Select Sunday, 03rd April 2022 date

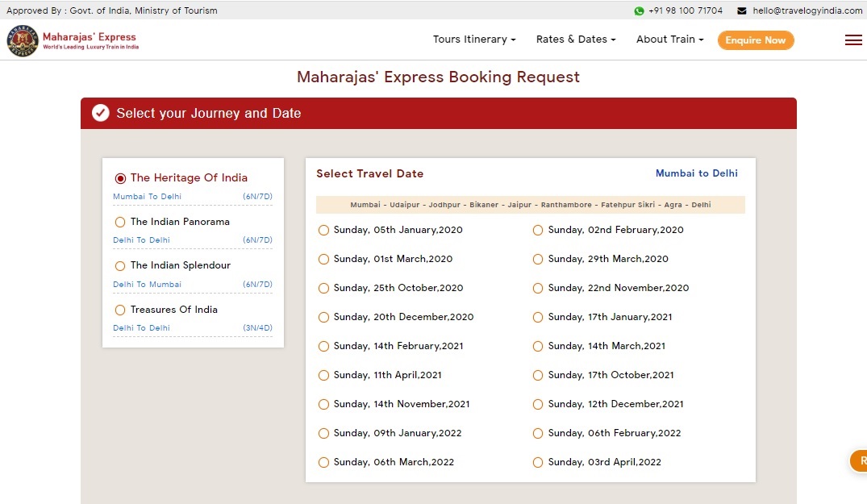click(x=538, y=463)
